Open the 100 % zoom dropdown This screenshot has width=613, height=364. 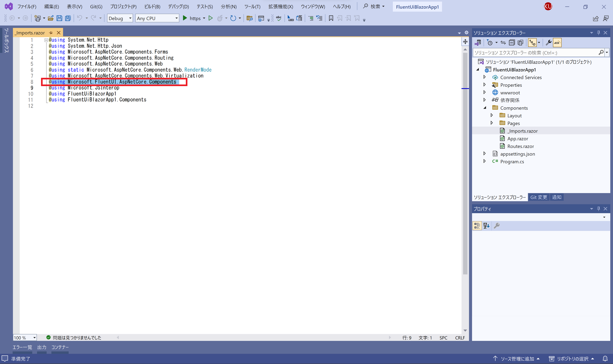click(25, 338)
